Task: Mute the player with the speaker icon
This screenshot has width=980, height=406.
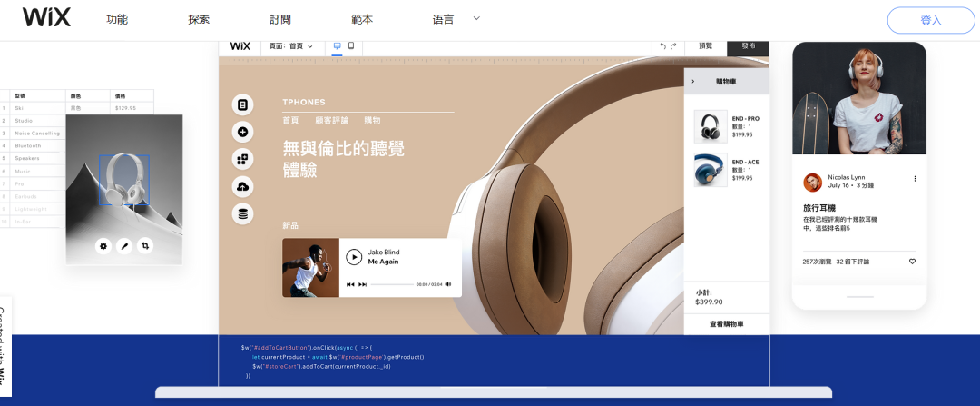Action: point(448,284)
